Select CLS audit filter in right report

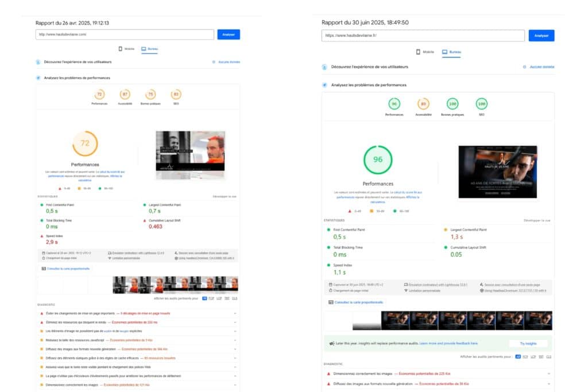coord(549,357)
